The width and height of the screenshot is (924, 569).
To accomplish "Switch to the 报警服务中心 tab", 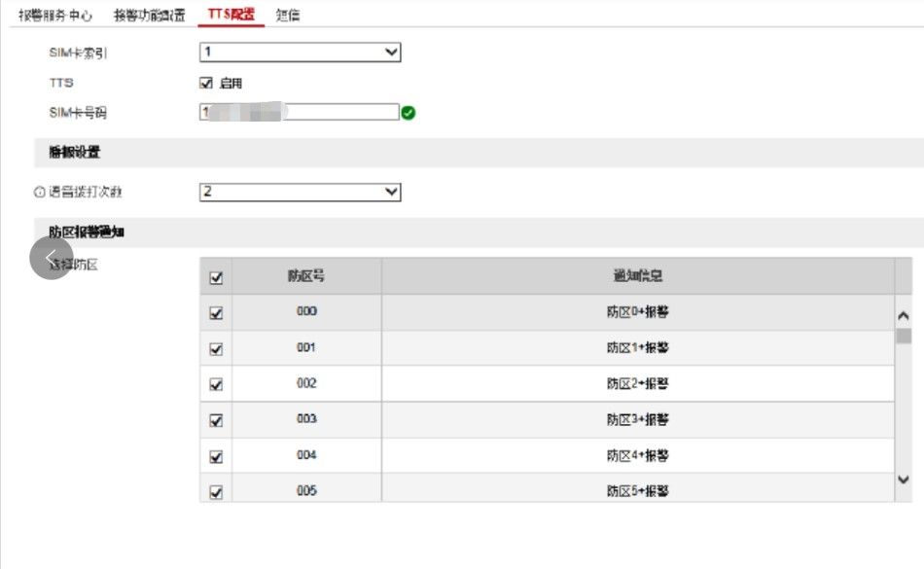I will [x=55, y=16].
